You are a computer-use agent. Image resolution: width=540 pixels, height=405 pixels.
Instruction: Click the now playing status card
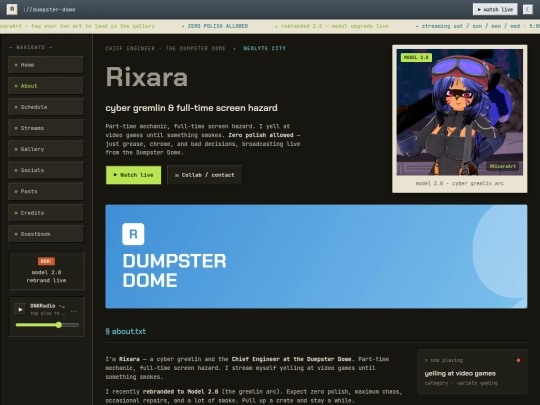tap(472, 371)
